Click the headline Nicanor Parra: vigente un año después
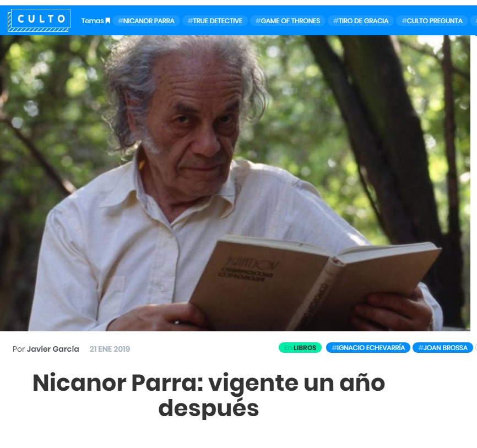The image size is (477, 448). 209,395
